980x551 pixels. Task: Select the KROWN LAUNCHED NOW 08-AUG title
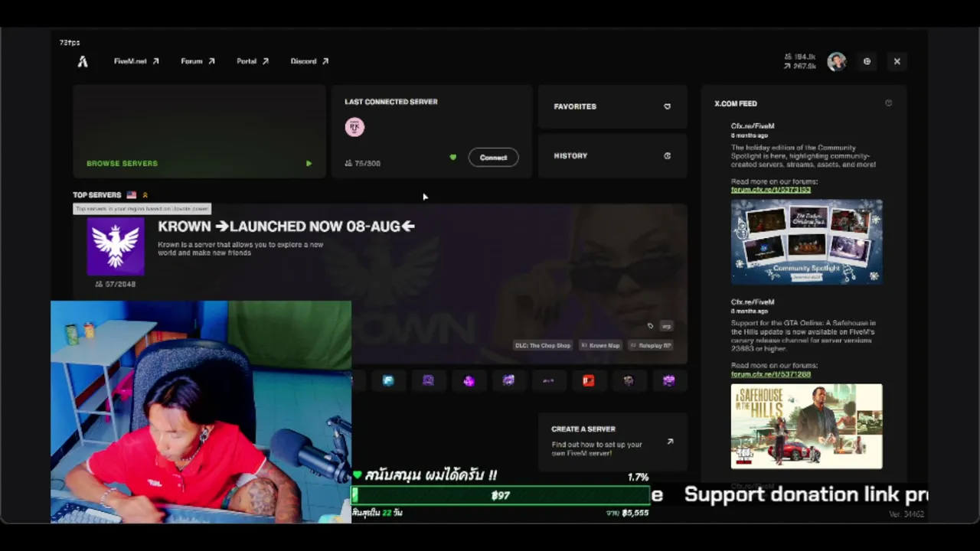pyautogui.click(x=286, y=226)
